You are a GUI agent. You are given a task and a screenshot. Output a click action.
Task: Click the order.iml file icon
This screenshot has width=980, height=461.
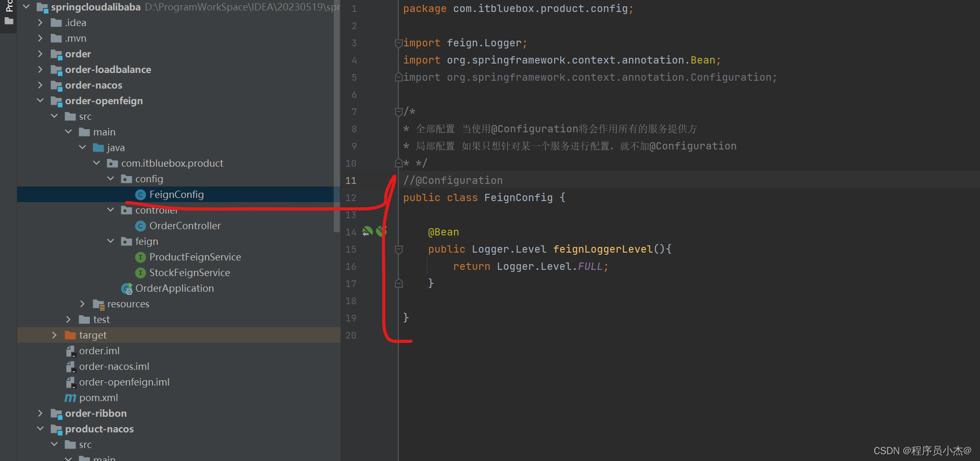(x=71, y=351)
